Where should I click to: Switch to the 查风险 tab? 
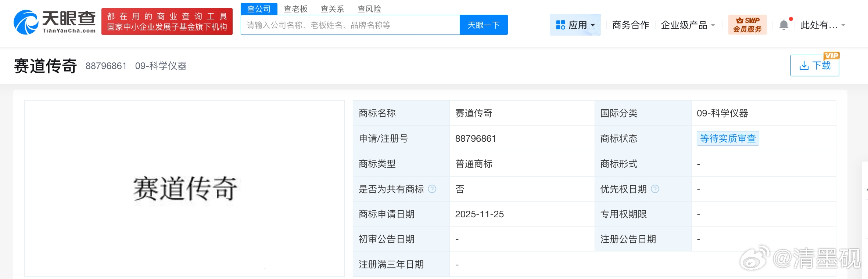click(369, 9)
